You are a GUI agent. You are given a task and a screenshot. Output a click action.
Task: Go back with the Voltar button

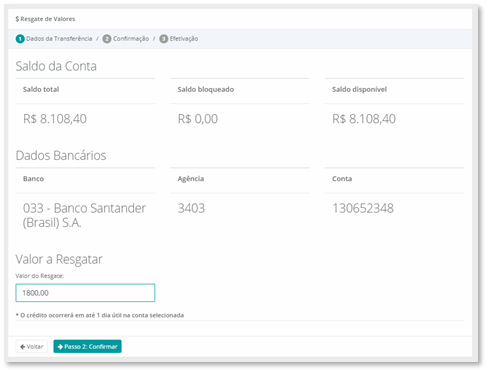coord(32,347)
